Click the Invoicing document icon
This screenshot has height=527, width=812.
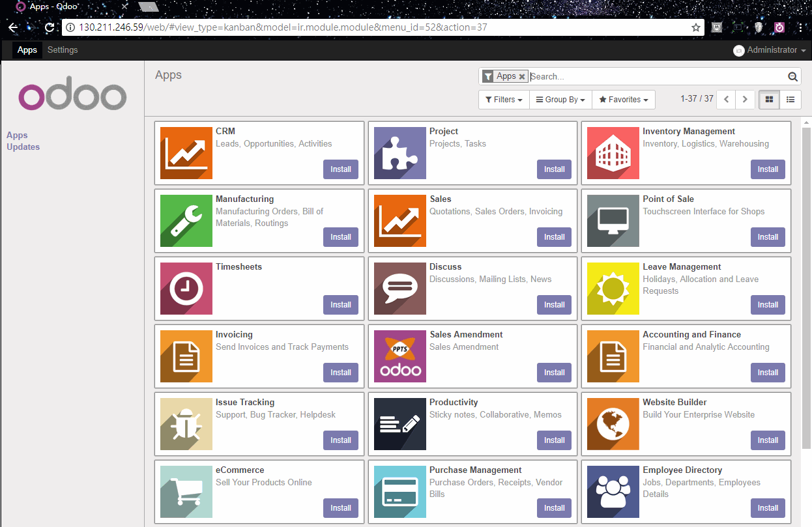(186, 356)
